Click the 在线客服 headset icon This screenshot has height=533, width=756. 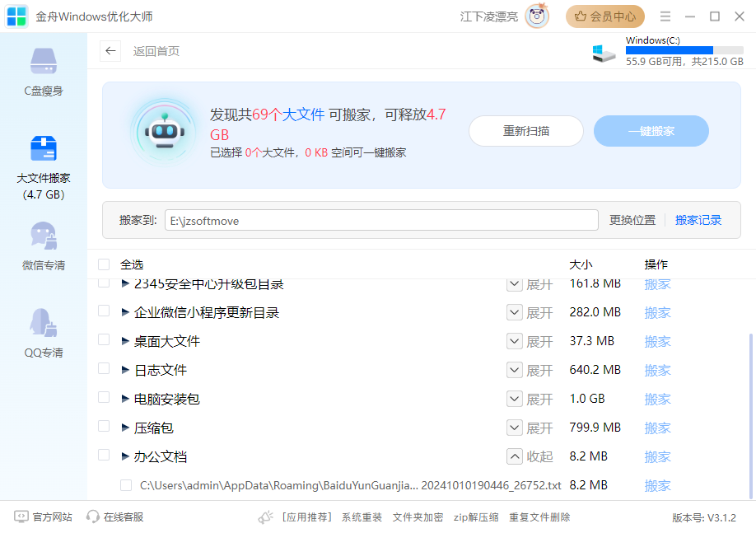[x=92, y=517]
